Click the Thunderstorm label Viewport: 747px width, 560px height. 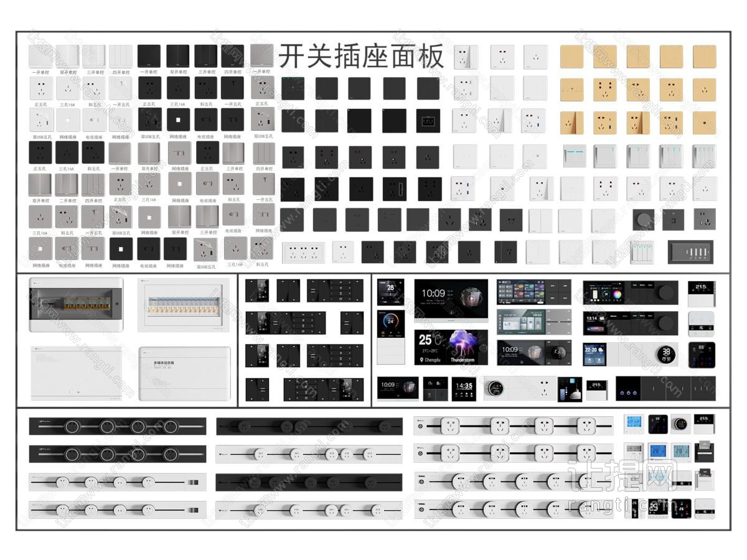coord(463,360)
